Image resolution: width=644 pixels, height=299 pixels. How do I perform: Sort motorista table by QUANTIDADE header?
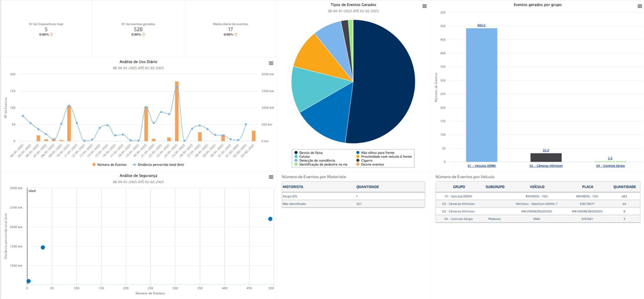(367, 187)
